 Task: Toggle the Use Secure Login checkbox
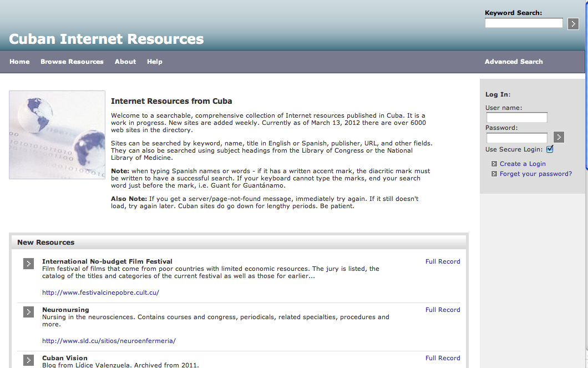pyautogui.click(x=550, y=149)
